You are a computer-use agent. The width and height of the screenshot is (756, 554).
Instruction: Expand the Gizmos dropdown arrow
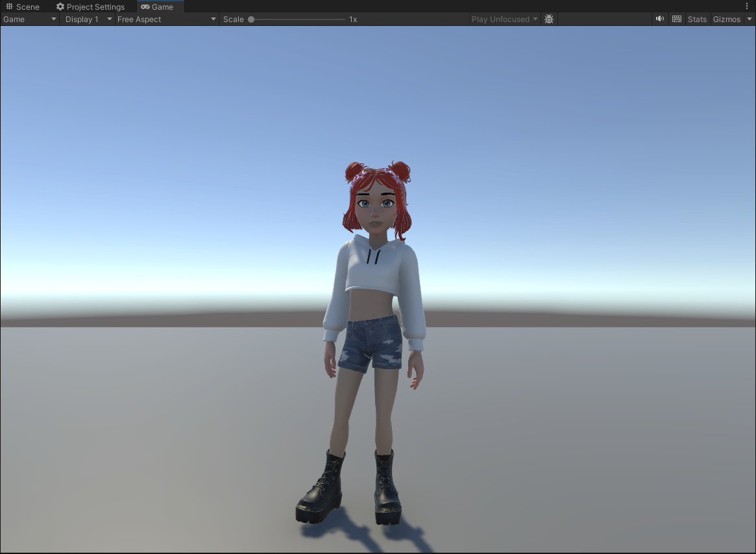[750, 19]
